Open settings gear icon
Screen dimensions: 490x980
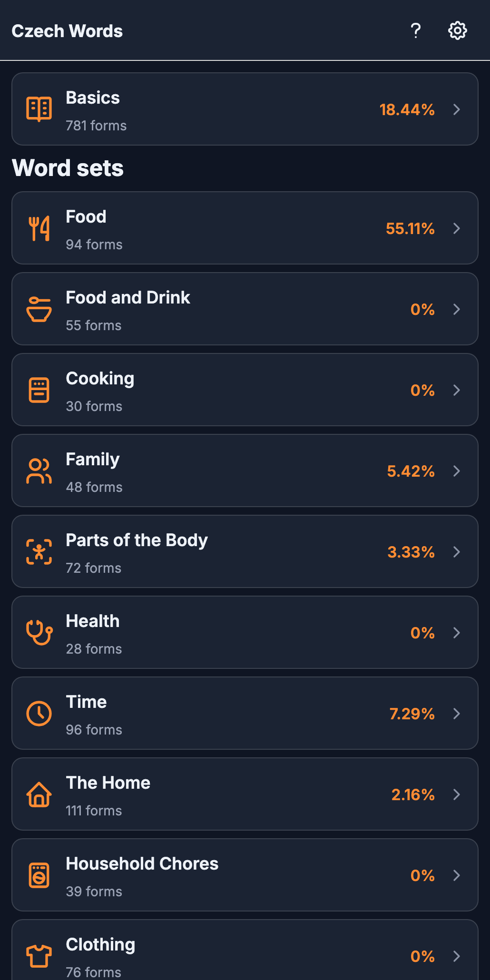click(458, 31)
